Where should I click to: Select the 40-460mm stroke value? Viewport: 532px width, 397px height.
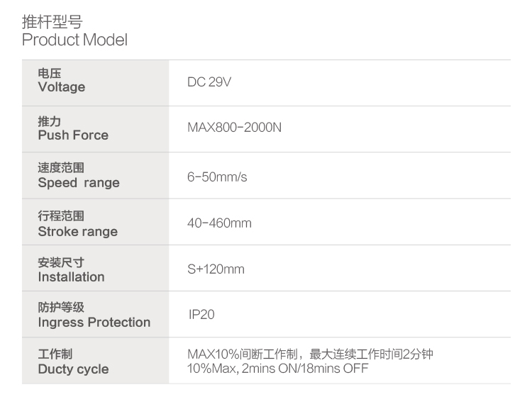pos(219,223)
